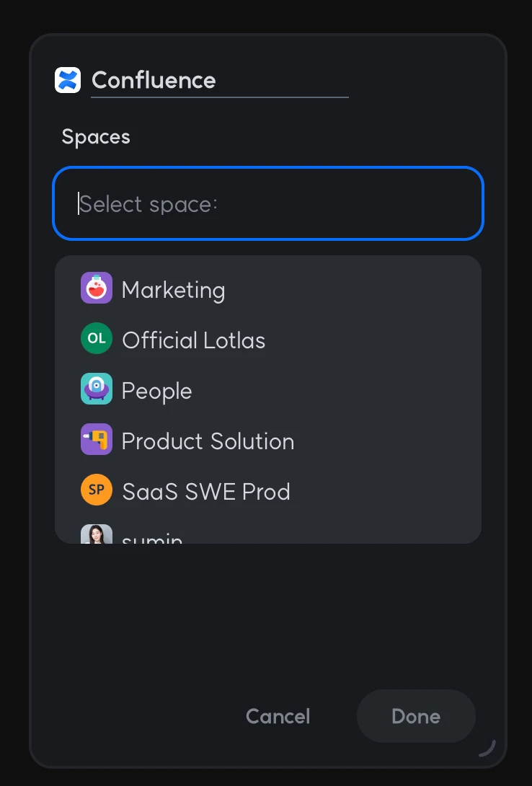Confirm with the Done button
Image resolution: width=532 pixels, height=786 pixels.
[x=416, y=716]
